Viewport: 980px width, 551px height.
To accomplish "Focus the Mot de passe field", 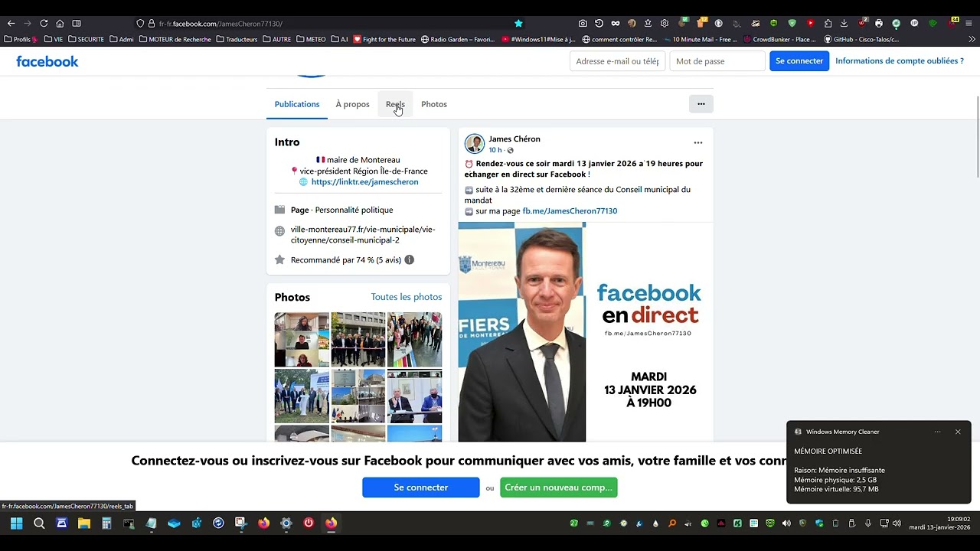I will (717, 61).
